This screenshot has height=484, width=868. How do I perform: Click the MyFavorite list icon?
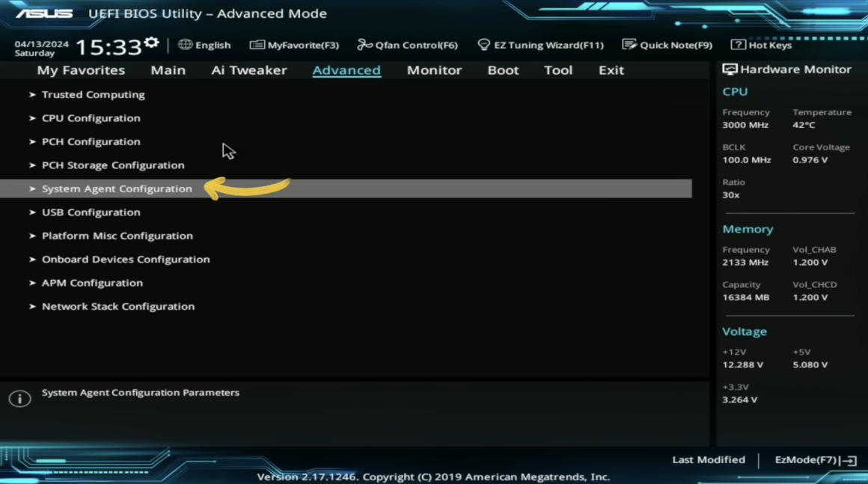(257, 45)
